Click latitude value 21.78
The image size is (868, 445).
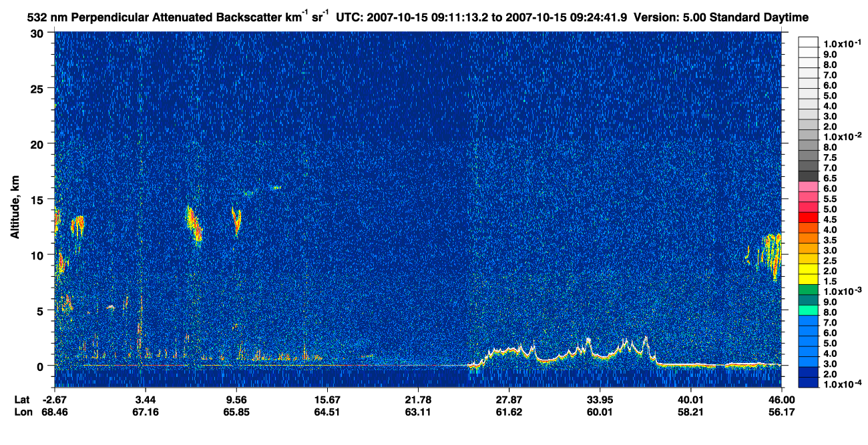(x=418, y=399)
